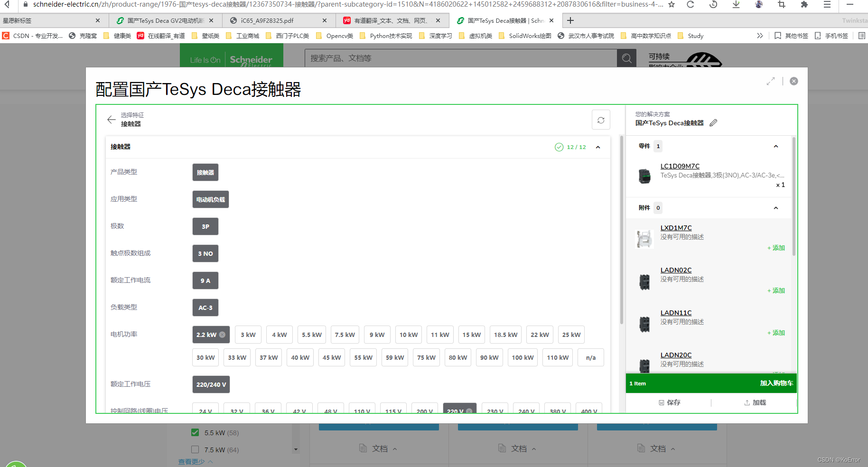Expand the configurator dialog to full screen
The image size is (868, 467).
click(x=771, y=82)
